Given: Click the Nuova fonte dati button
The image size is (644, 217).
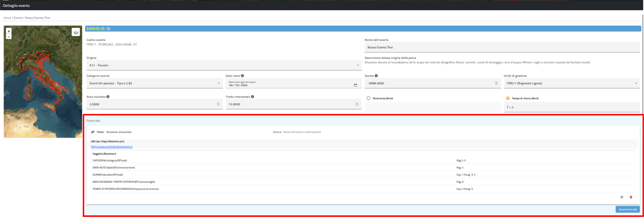Looking at the screenshot, I should 628,210.
